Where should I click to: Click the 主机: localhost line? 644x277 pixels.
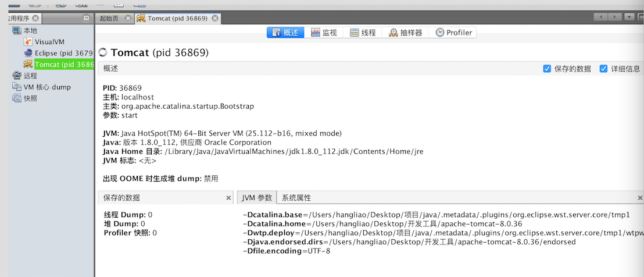click(x=128, y=97)
